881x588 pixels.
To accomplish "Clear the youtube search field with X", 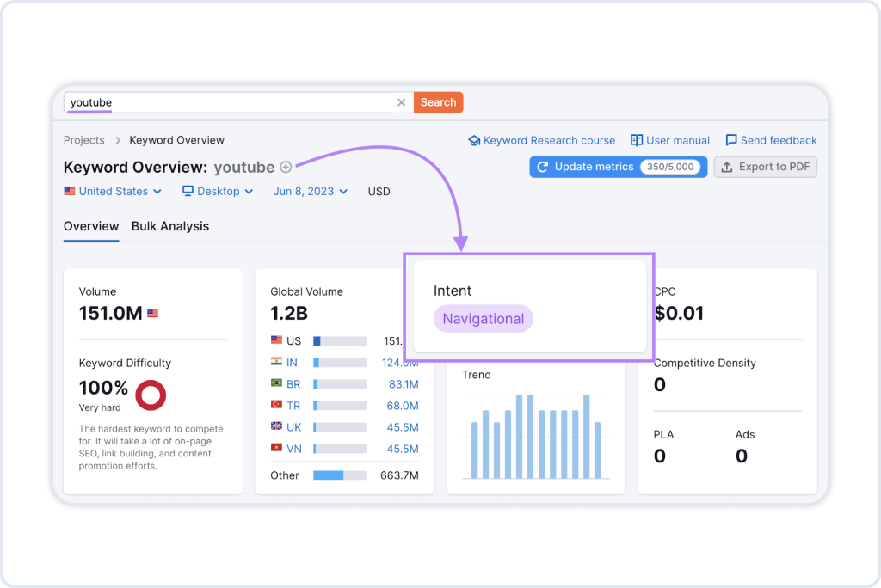I will [x=401, y=102].
